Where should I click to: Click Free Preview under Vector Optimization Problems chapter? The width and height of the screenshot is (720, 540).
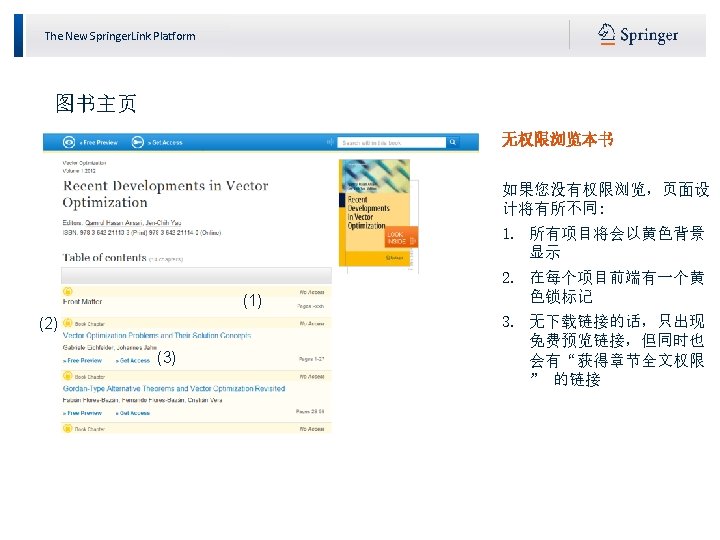point(83,361)
